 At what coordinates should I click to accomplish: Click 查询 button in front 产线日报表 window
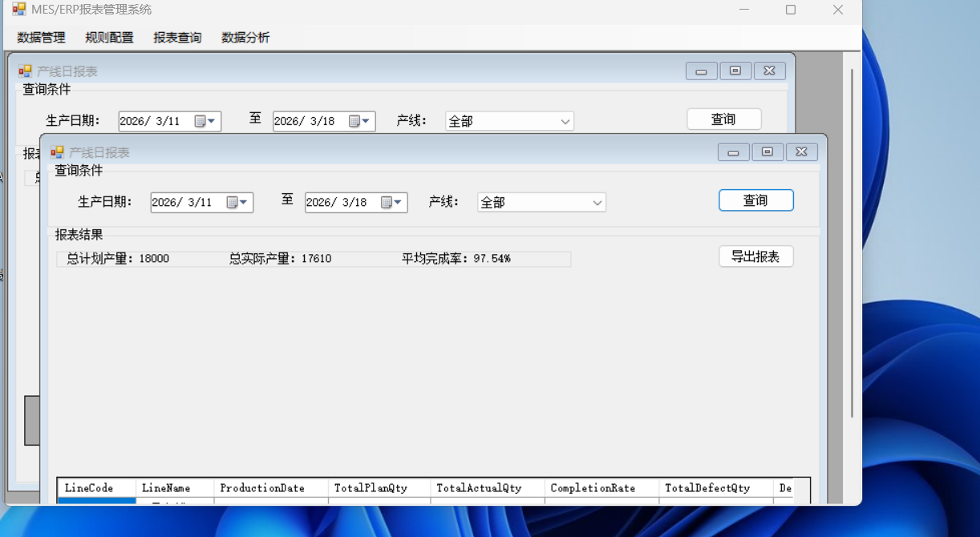(756, 200)
